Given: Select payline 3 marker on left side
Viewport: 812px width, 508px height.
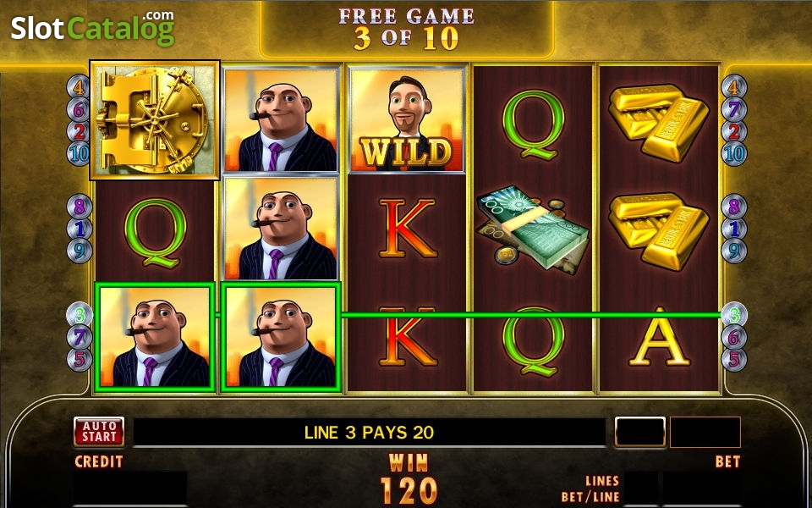Looking at the screenshot, I should [x=80, y=315].
